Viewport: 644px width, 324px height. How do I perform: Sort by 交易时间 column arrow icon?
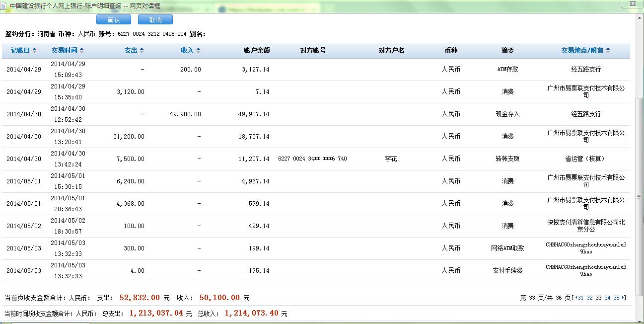(81, 51)
